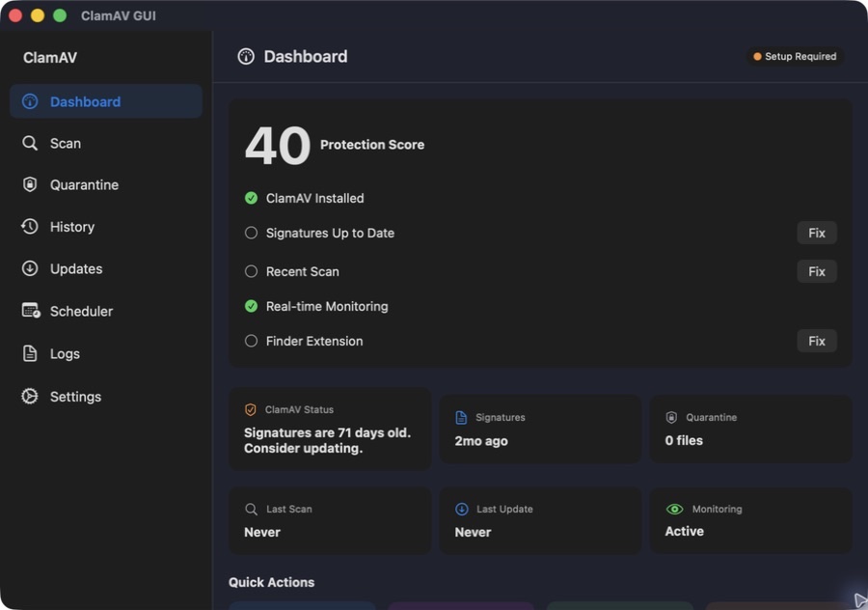
Task: Click the Settings gear icon in sidebar
Action: click(30, 396)
